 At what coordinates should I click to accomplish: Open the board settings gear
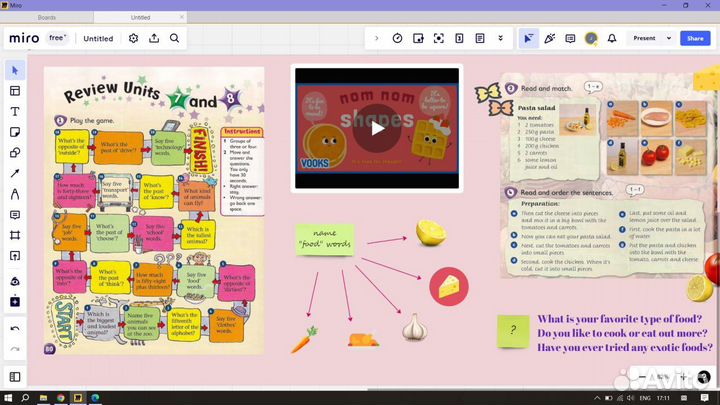coord(134,38)
